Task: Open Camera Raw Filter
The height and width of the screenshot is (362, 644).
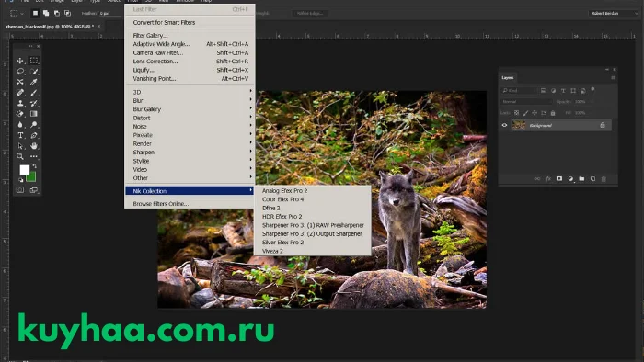Action: 190,53
